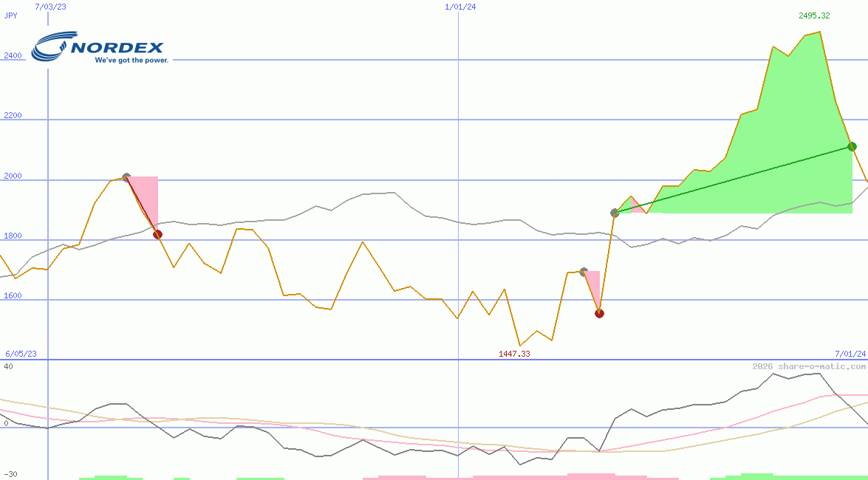Click the oscillator 40 axis label
This screenshot has height=480, width=868.
8,366
